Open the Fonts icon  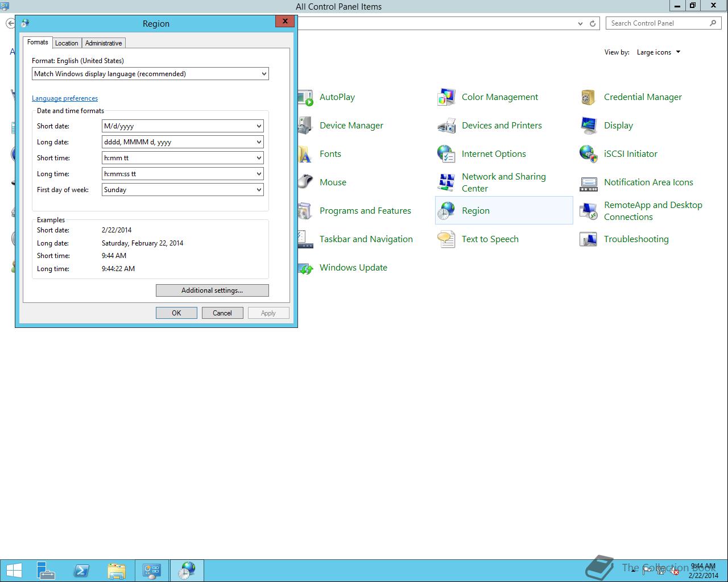(305, 154)
